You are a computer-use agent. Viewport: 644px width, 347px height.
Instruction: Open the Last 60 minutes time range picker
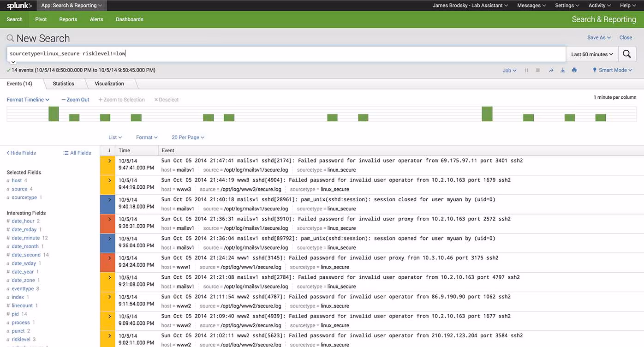coord(592,54)
